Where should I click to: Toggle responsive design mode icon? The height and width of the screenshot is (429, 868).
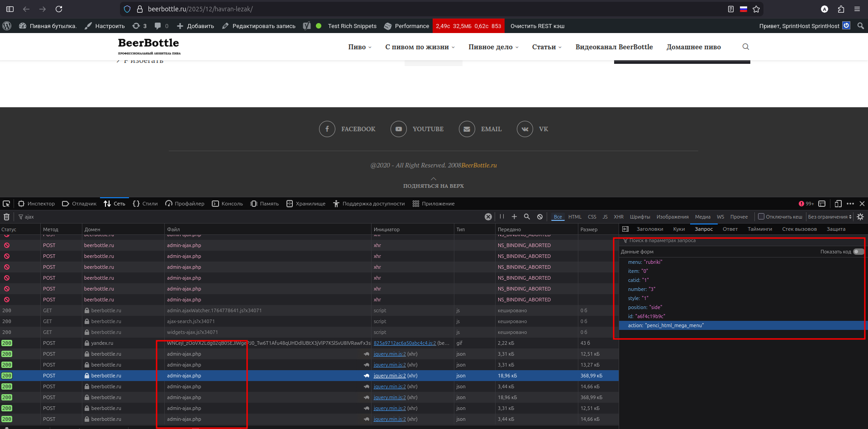tap(838, 204)
